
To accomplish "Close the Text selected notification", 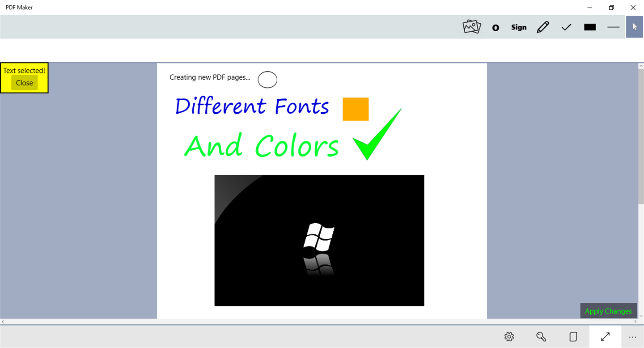I will pyautogui.click(x=25, y=83).
